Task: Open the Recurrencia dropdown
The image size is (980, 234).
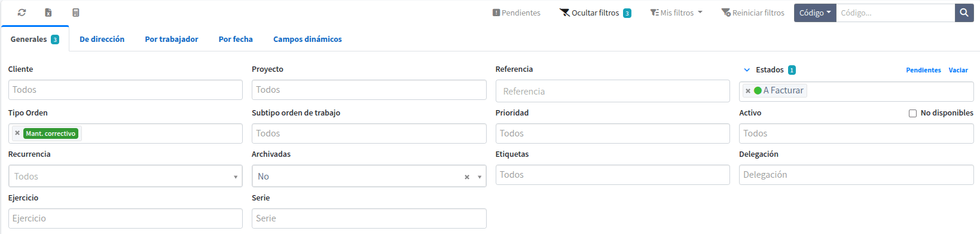Action: (x=126, y=177)
